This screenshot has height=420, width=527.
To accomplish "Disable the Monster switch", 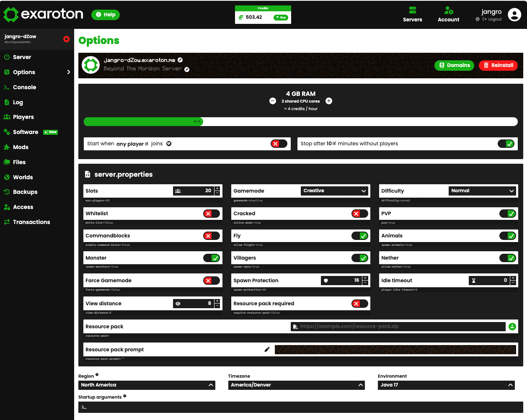I will tap(212, 258).
